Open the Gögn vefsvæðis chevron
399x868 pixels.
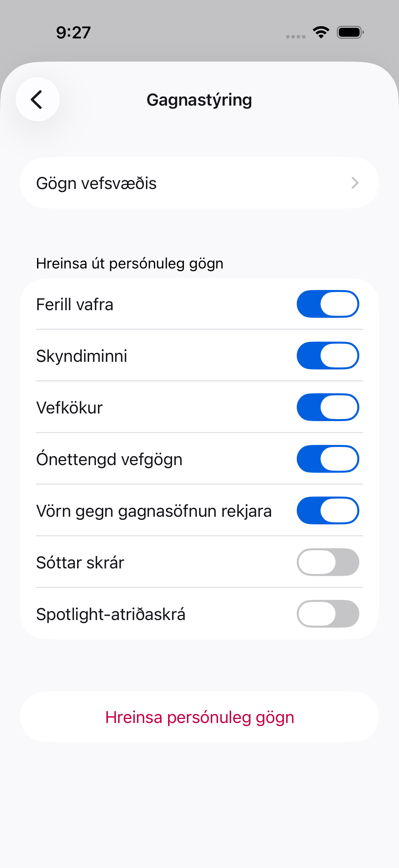click(x=355, y=183)
